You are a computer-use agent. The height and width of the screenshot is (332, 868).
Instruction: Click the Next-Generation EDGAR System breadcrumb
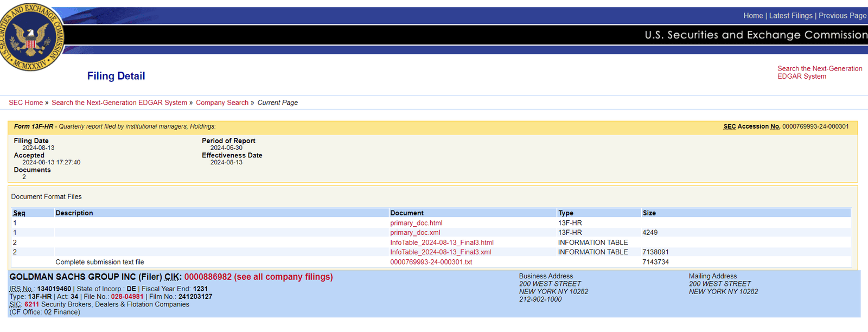tap(119, 103)
